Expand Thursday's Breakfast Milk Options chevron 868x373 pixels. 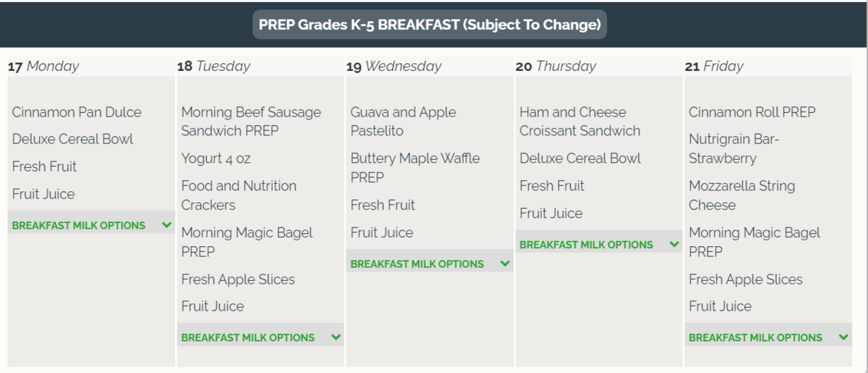(x=675, y=245)
